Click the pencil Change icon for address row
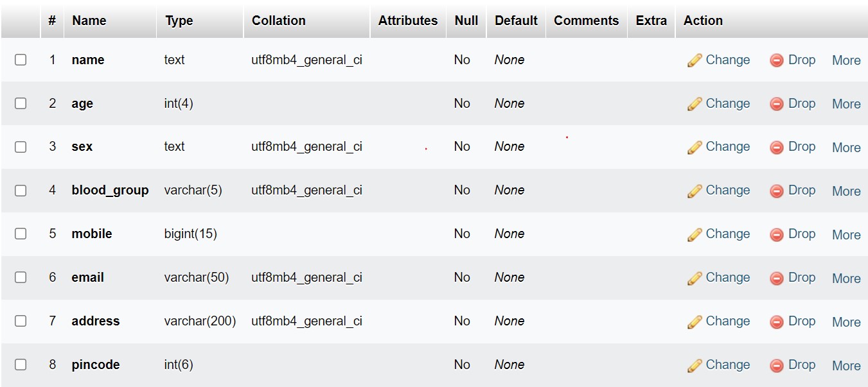The height and width of the screenshot is (387, 868). (x=694, y=322)
